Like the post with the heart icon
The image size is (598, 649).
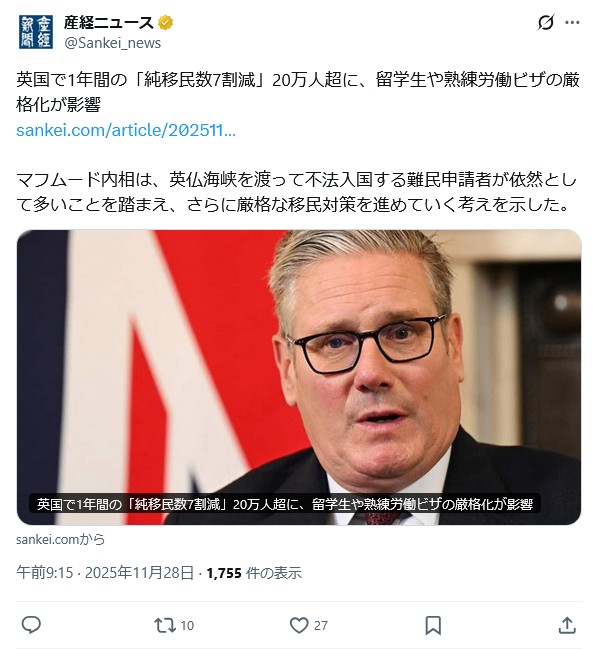point(299,625)
